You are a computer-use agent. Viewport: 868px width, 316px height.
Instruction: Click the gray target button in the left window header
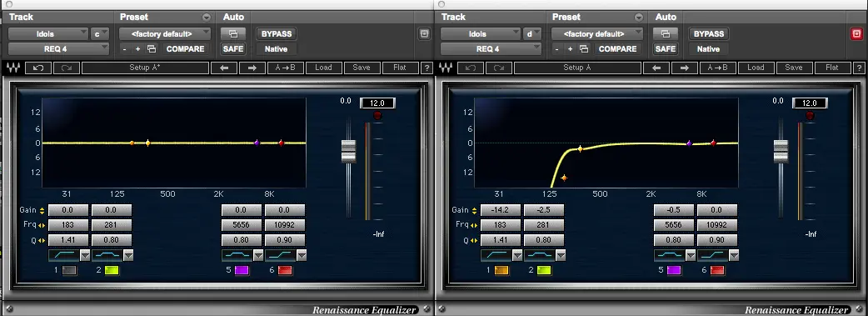click(424, 34)
